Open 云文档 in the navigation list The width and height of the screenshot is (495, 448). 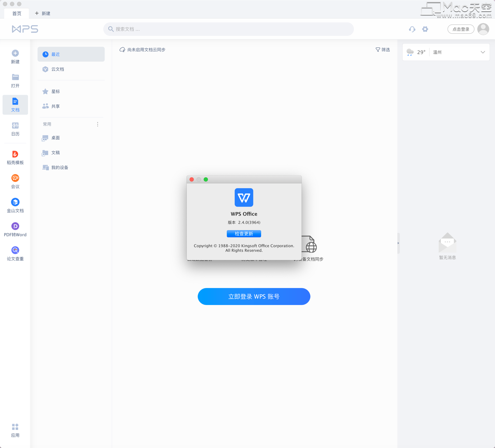(71, 69)
